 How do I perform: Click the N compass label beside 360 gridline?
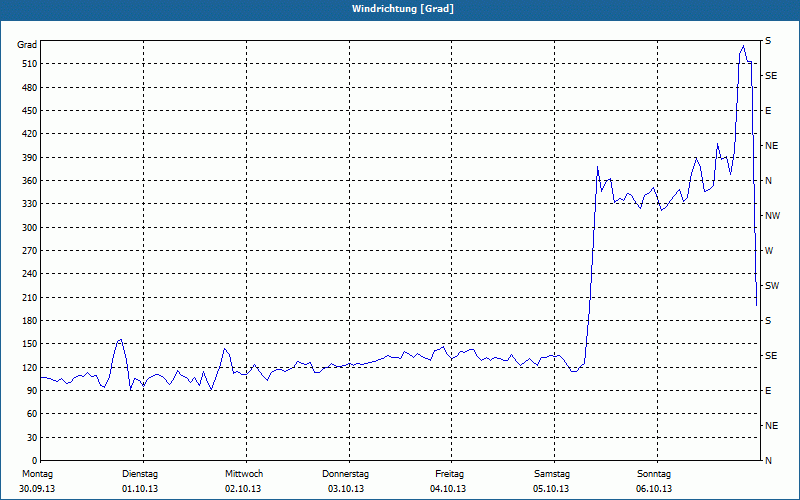click(768, 181)
